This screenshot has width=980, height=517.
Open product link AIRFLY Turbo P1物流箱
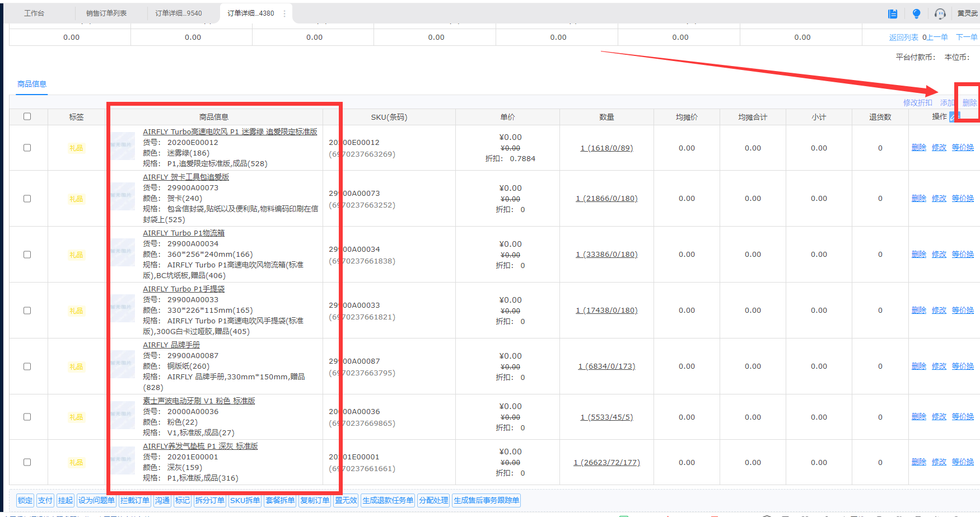point(184,233)
